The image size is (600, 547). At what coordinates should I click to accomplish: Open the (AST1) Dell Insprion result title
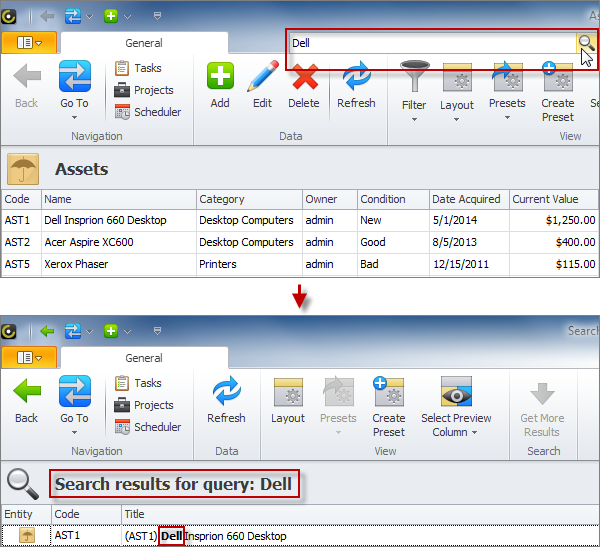pyautogui.click(x=205, y=536)
